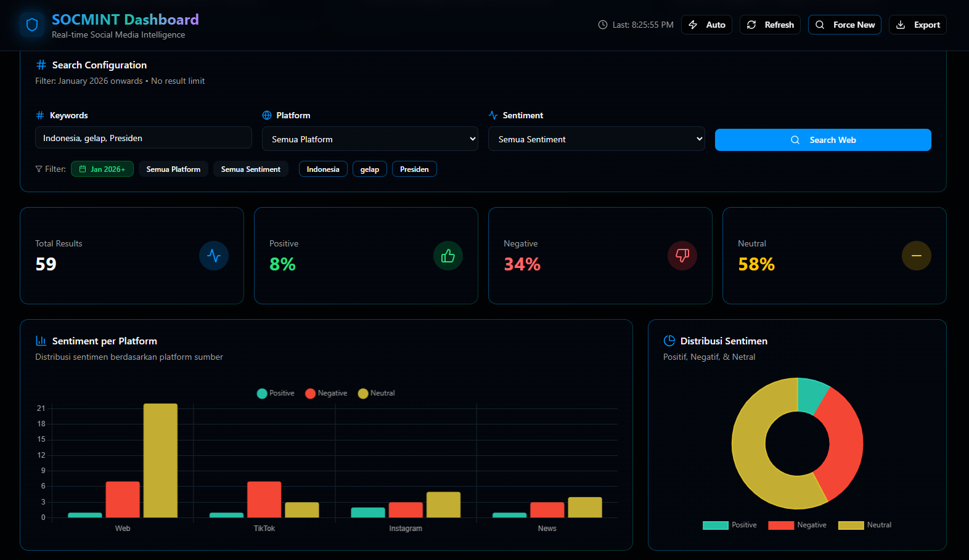This screenshot has height=560, width=969.
Task: Click the minus icon on Neutral card
Action: pyautogui.click(x=917, y=256)
